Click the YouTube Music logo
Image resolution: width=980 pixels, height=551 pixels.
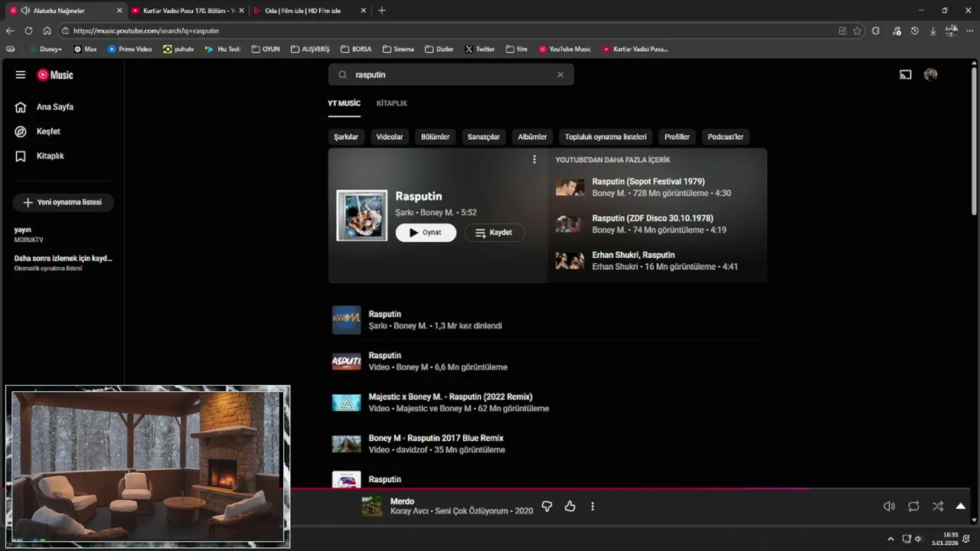[55, 75]
